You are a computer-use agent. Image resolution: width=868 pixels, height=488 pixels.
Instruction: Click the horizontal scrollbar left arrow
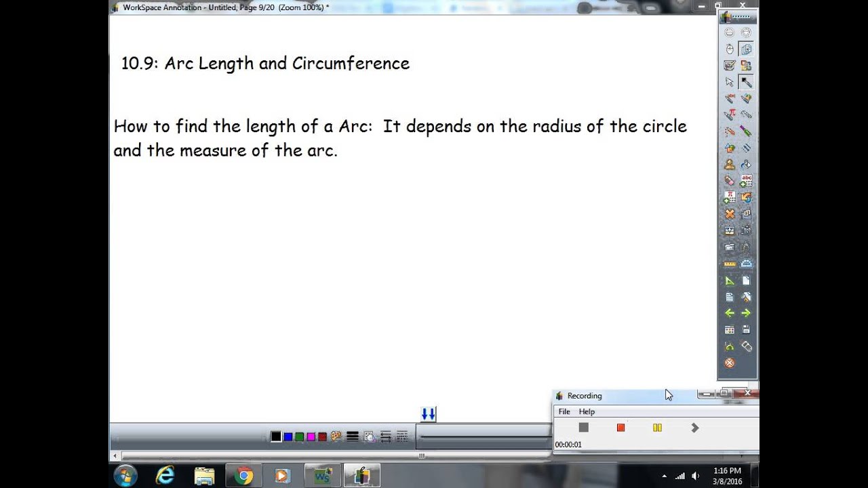[x=115, y=455]
